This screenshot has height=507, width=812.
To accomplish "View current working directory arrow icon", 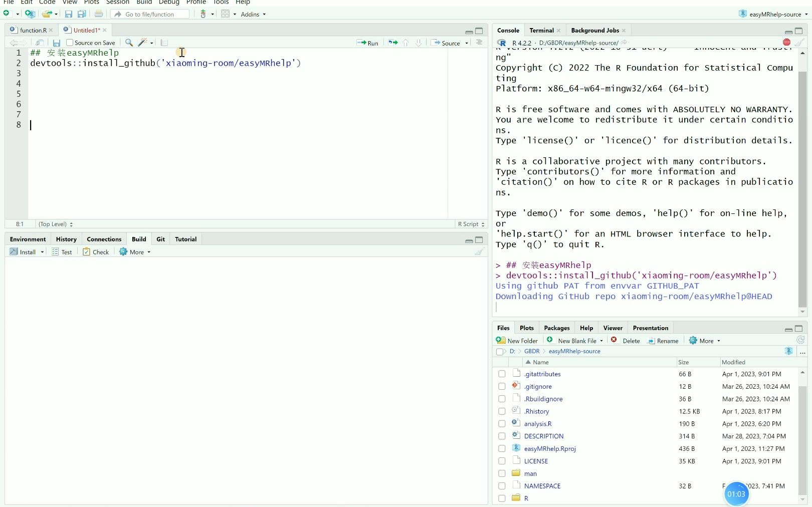I will 624,43.
